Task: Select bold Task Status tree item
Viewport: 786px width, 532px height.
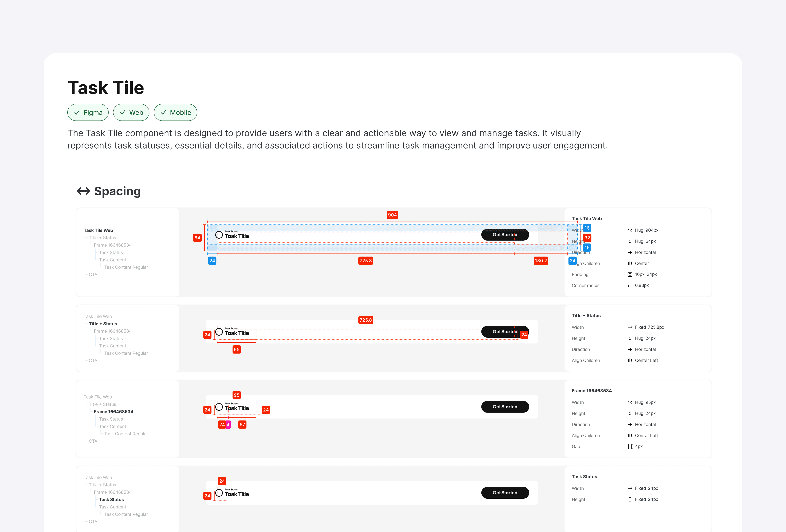Action: pos(112,499)
